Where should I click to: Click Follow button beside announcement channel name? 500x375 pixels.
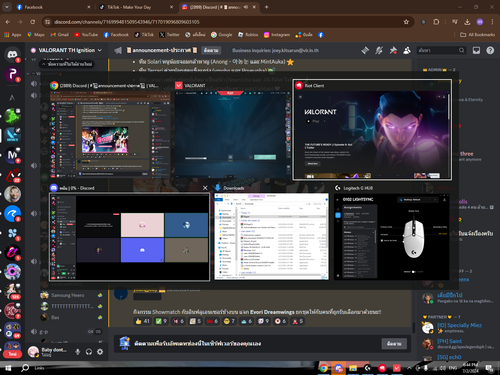point(211,50)
